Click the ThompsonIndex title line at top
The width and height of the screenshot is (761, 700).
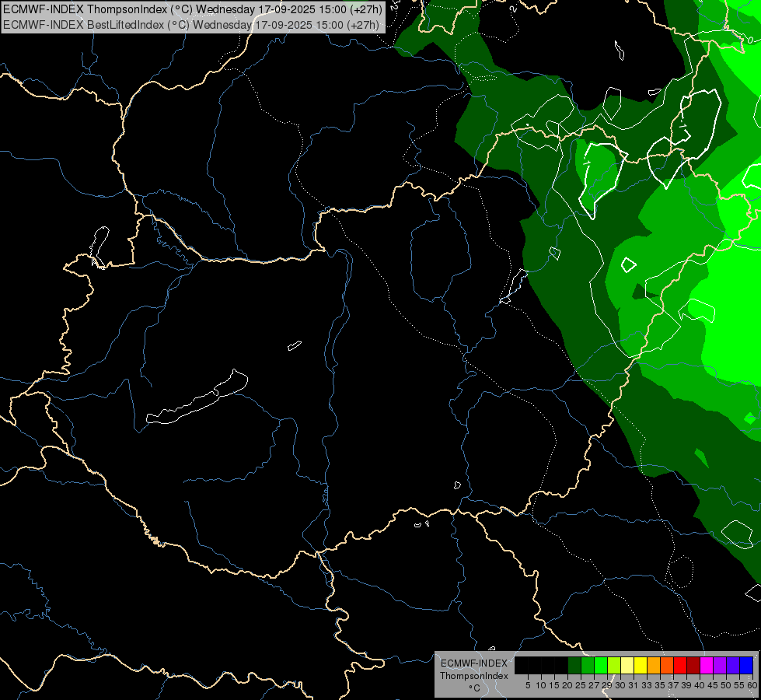point(193,9)
